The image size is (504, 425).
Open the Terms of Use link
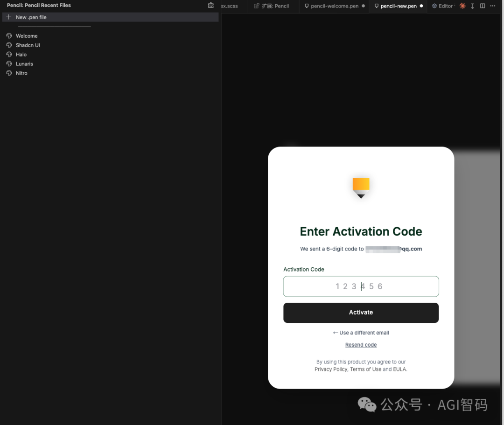(366, 369)
